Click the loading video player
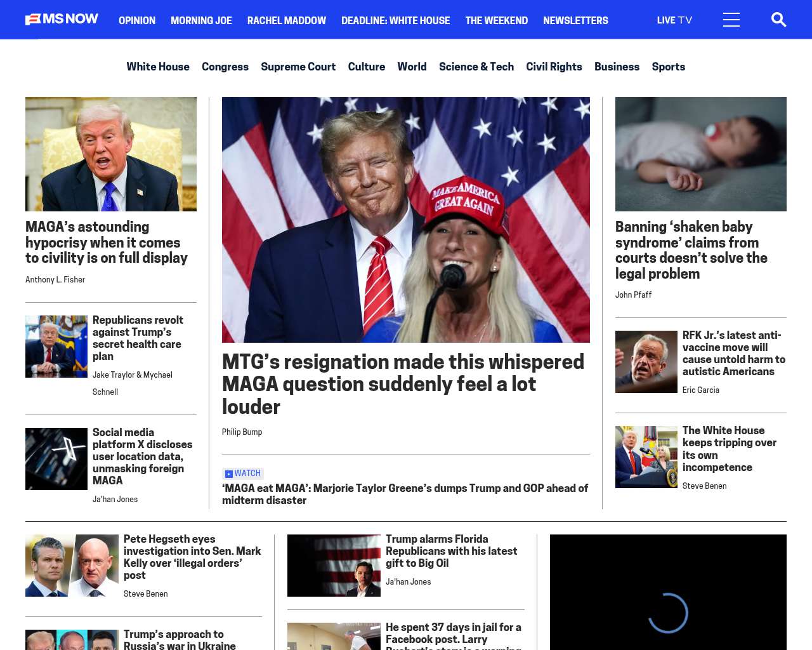This screenshot has width=812, height=650. click(668, 592)
